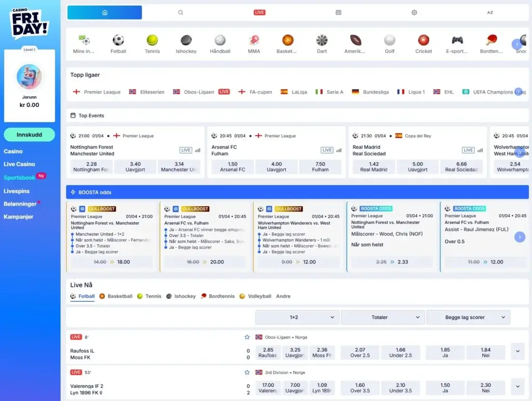Favorite the Raufoss IL match star
Screen dimensions: 532x401
247,337
